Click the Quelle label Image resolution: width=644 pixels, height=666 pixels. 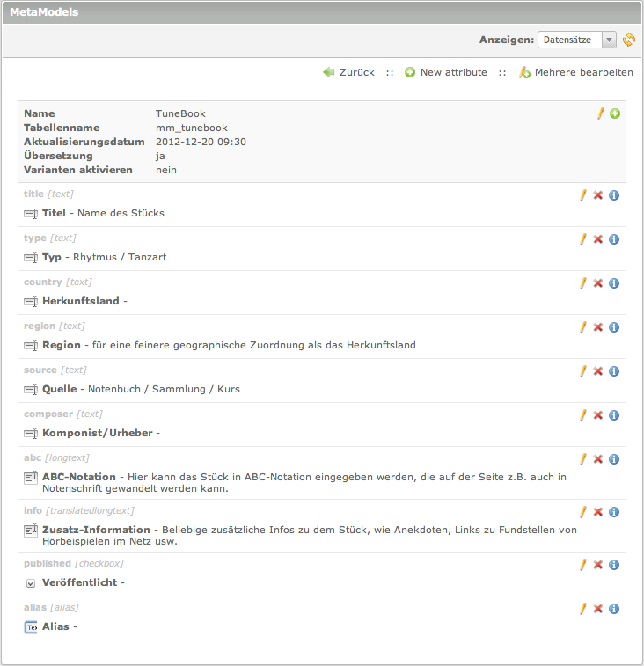pyautogui.click(x=60, y=389)
